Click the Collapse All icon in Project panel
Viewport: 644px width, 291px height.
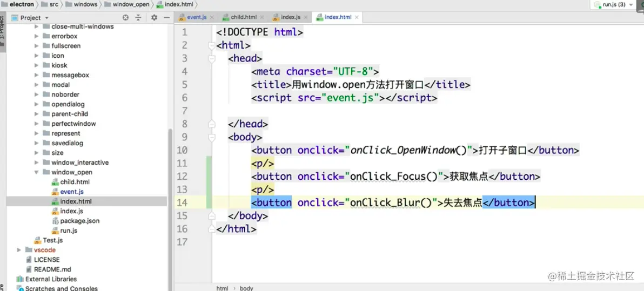click(138, 18)
